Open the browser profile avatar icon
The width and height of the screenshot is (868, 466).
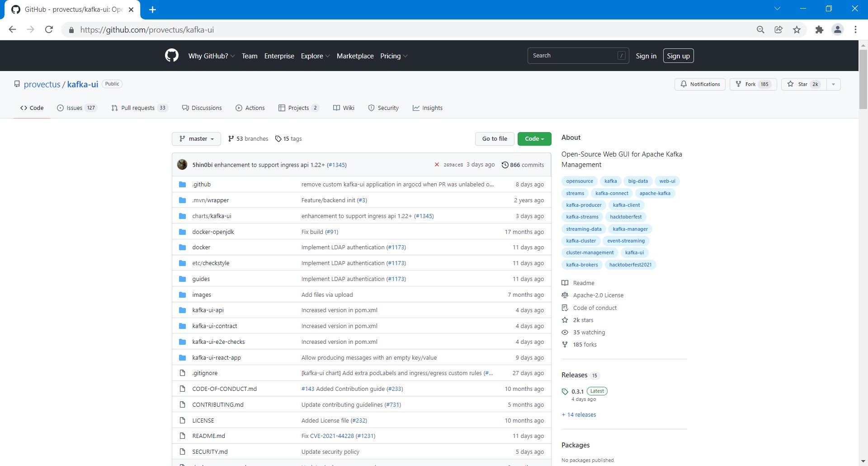(x=837, y=30)
